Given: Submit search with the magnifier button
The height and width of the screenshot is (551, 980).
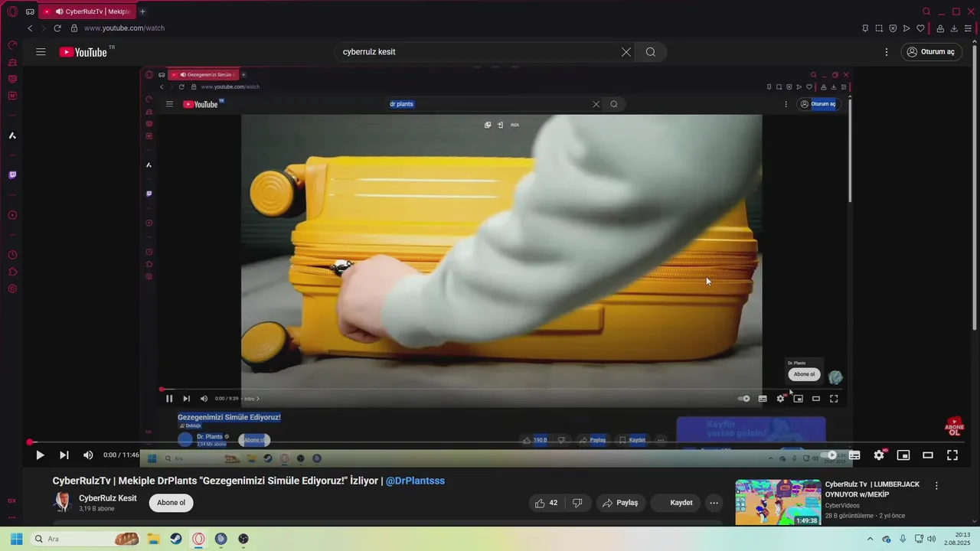Looking at the screenshot, I should 651,52.
